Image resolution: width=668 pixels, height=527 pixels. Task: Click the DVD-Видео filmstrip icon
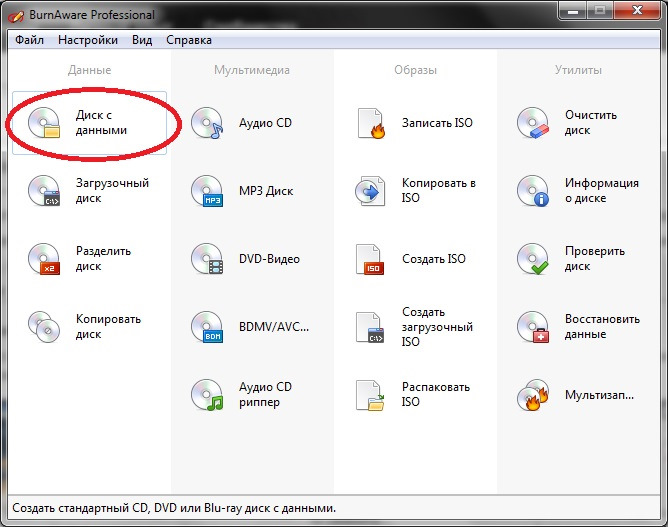coord(207,259)
